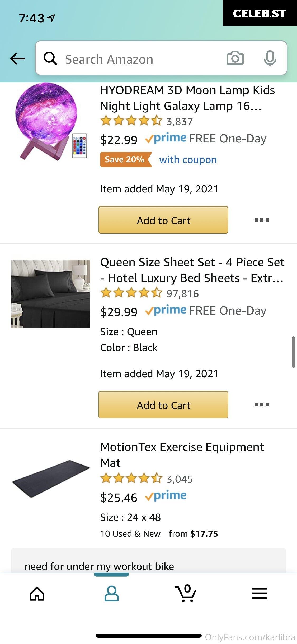Click the page scrollbar handle
Image resolution: width=297 pixels, height=644 pixels.
293,352
